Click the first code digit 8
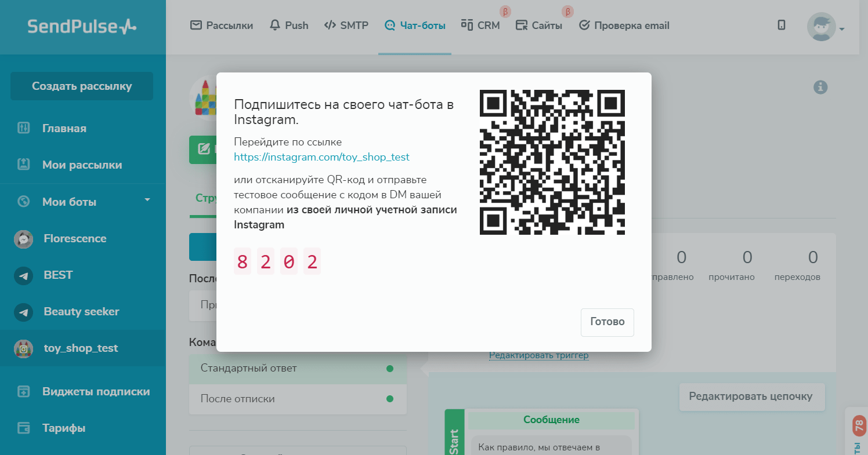 tap(243, 262)
